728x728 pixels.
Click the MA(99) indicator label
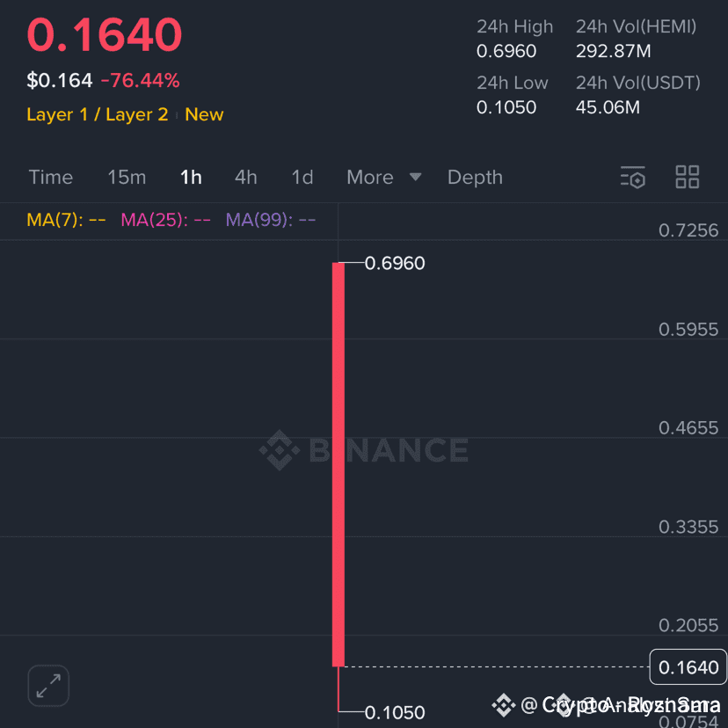point(270,220)
